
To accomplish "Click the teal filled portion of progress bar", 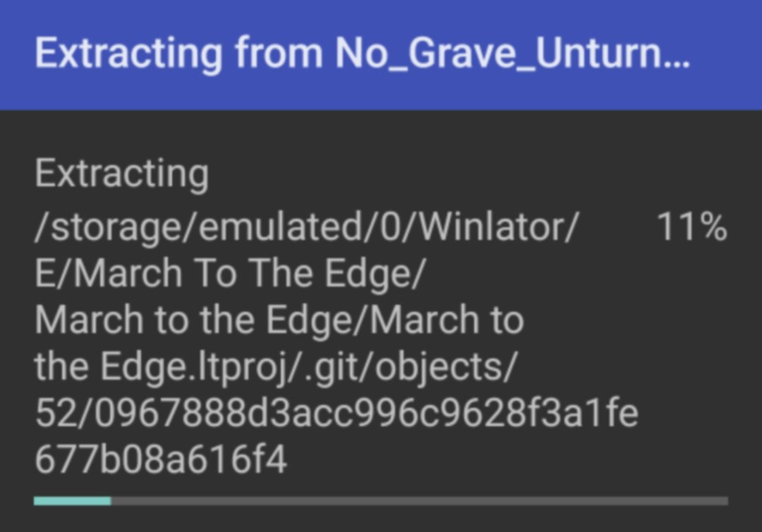I will [73, 501].
